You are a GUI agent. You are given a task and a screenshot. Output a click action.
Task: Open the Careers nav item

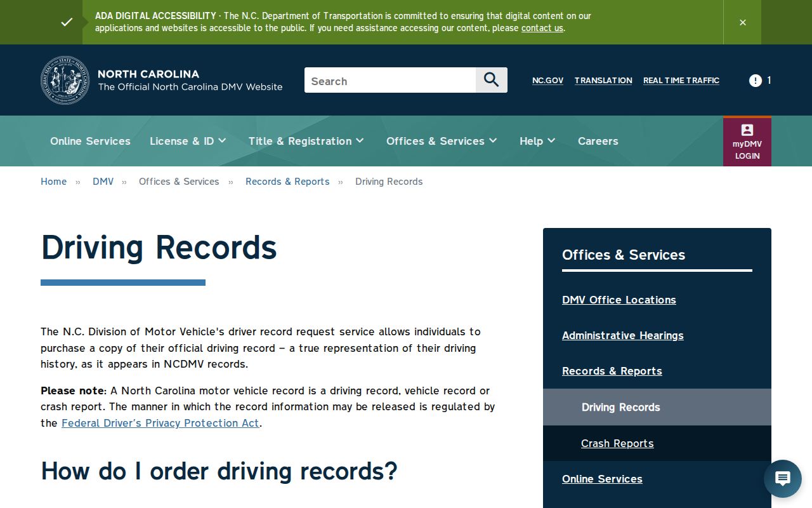coord(598,141)
